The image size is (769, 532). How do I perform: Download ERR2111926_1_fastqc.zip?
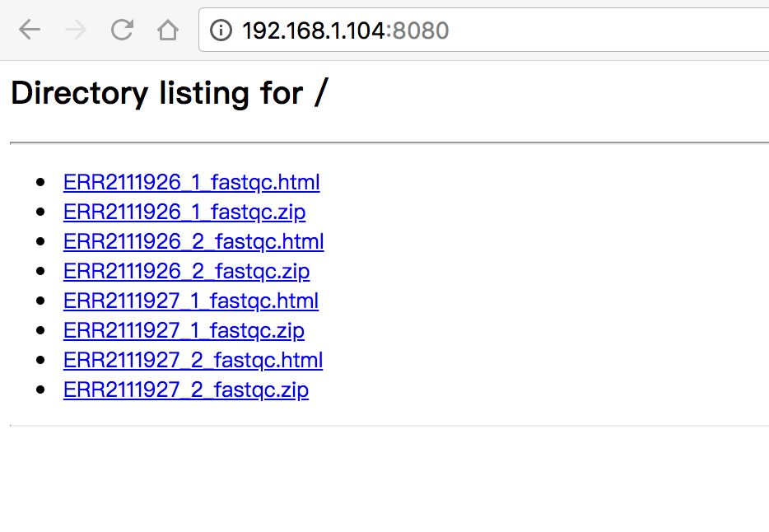pos(184,212)
